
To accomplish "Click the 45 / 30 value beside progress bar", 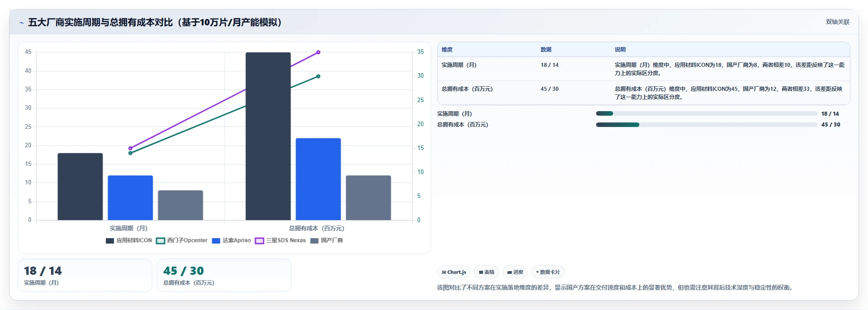I will [x=830, y=125].
